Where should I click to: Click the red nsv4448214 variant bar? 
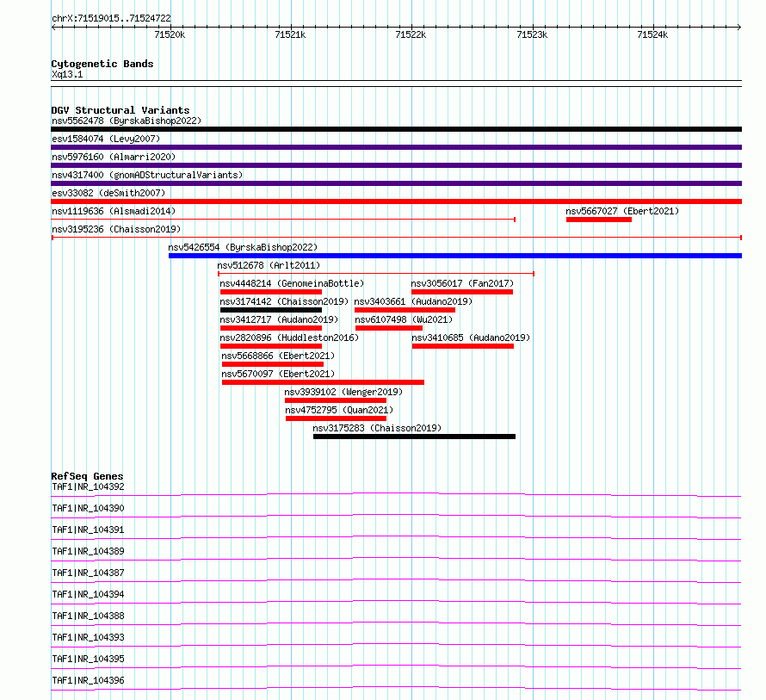[x=271, y=292]
